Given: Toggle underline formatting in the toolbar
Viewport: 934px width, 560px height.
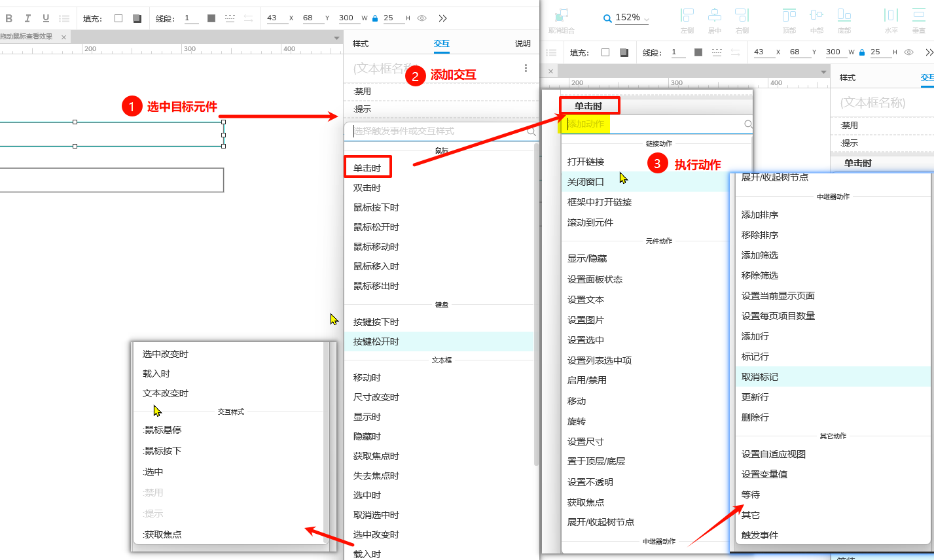Looking at the screenshot, I should coord(46,18).
